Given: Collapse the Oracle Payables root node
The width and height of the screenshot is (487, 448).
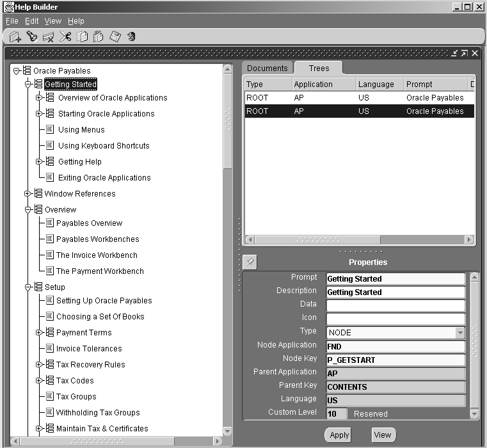Looking at the screenshot, I should 17,71.
